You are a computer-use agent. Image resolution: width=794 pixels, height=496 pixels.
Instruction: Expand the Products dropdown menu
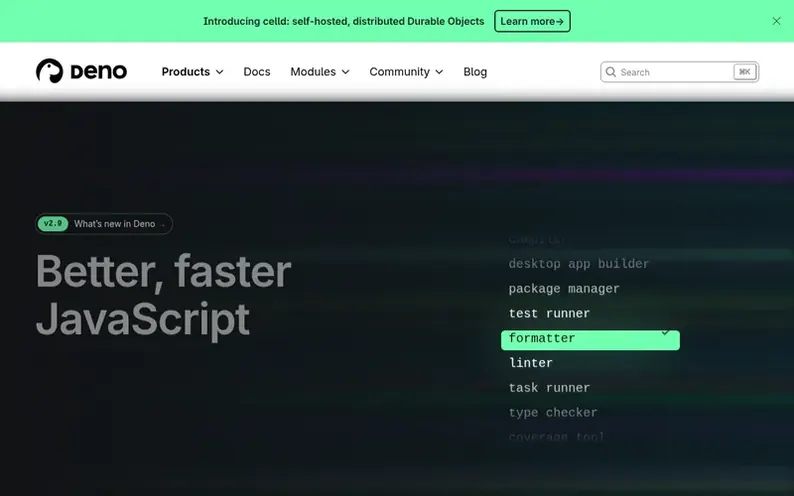pos(192,72)
